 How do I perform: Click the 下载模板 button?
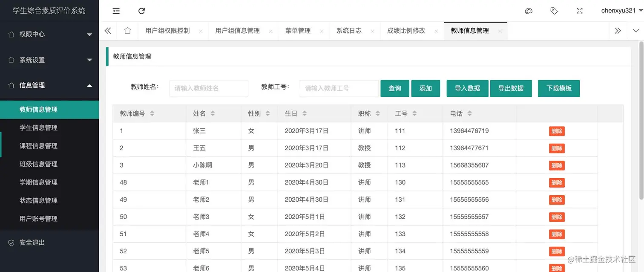pos(559,88)
